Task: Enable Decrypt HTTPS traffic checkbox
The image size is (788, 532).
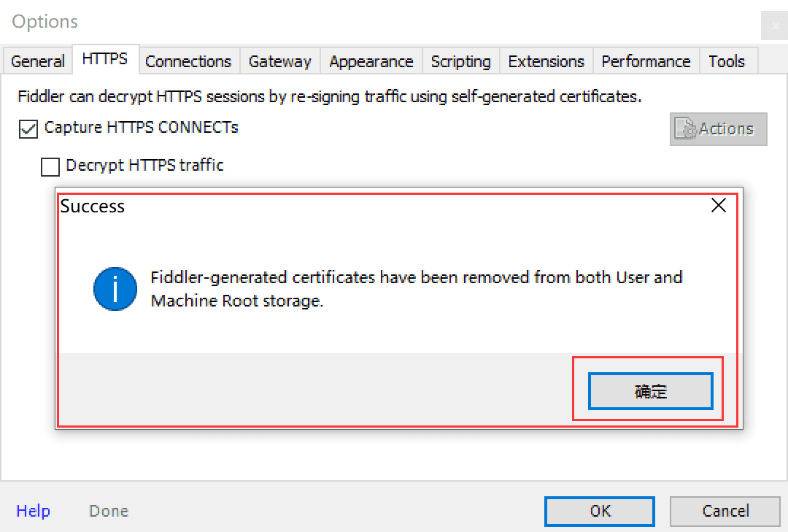Action: tap(50, 166)
